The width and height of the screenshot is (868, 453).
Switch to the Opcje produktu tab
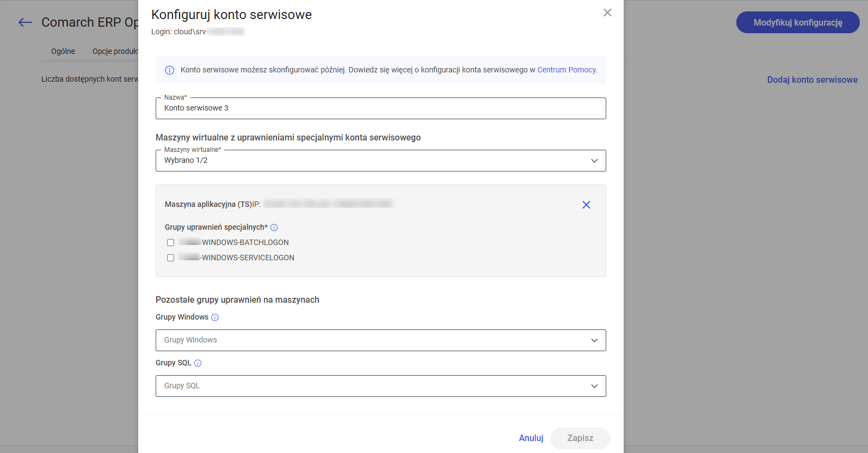click(x=115, y=51)
